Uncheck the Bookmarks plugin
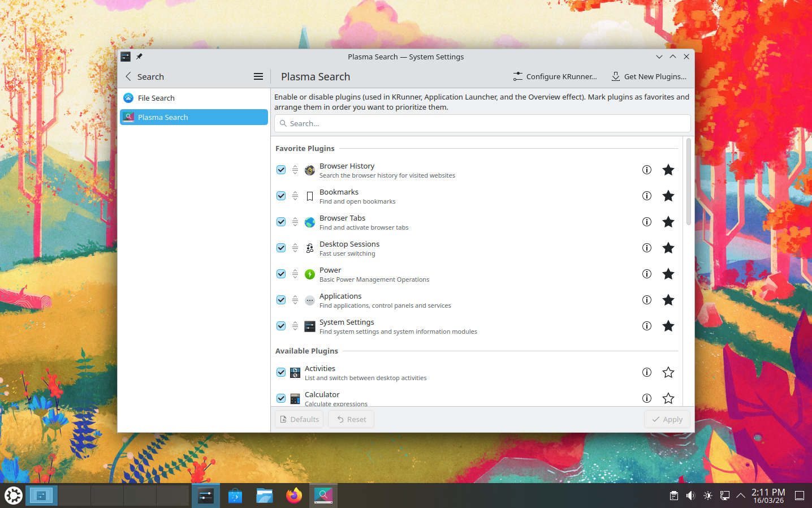Screen dimensions: 812x508 coord(281,196)
